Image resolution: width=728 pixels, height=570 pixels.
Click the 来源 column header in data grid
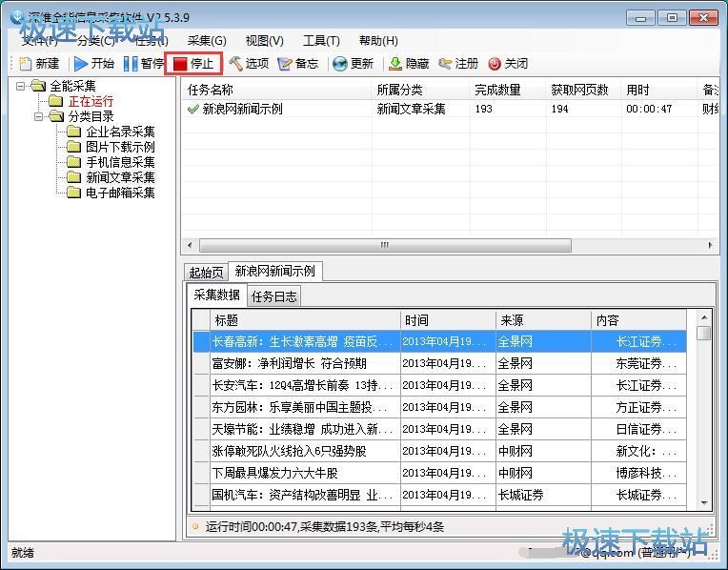[x=544, y=320]
